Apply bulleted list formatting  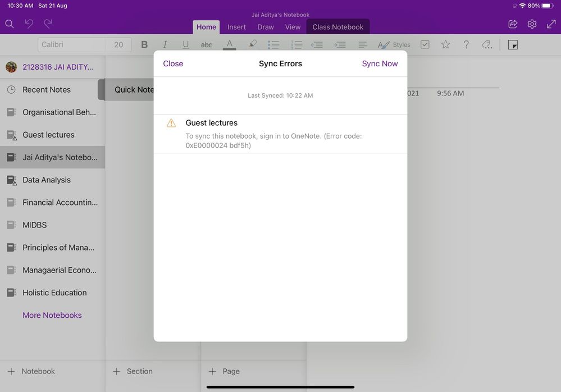273,45
